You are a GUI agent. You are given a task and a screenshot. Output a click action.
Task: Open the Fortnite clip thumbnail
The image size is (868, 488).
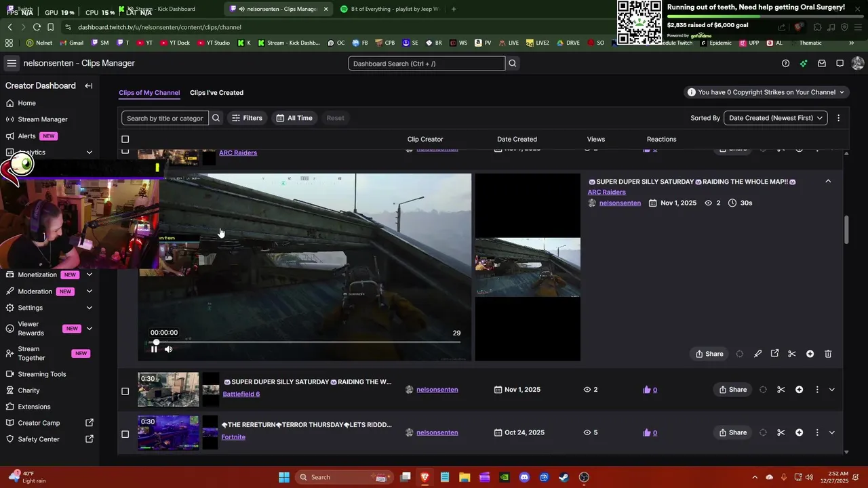(168, 432)
